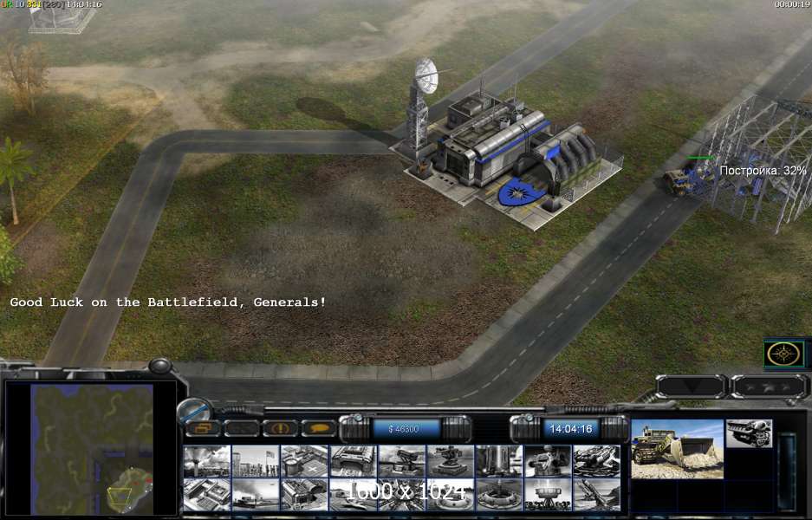Screen dimensions: 812x520
Task: Click the dark blank button beside the beacon button
Action: click(241, 428)
